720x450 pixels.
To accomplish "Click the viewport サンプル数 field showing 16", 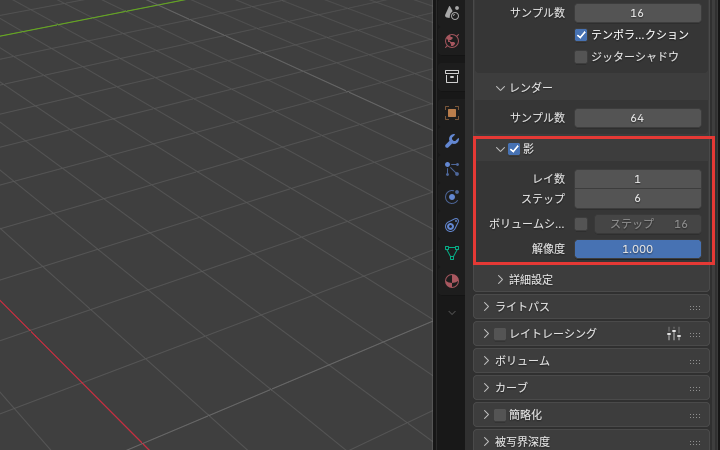I will pos(638,13).
